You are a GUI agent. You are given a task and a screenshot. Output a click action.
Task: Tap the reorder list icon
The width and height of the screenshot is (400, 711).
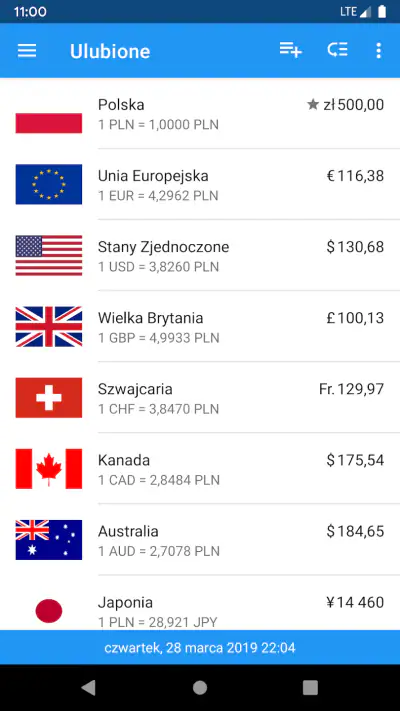(x=338, y=50)
